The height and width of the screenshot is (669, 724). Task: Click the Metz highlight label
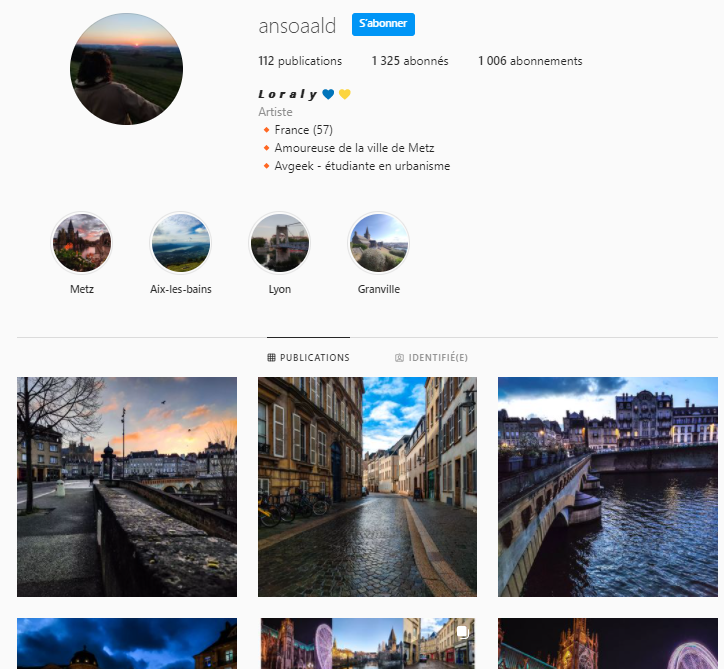82,289
